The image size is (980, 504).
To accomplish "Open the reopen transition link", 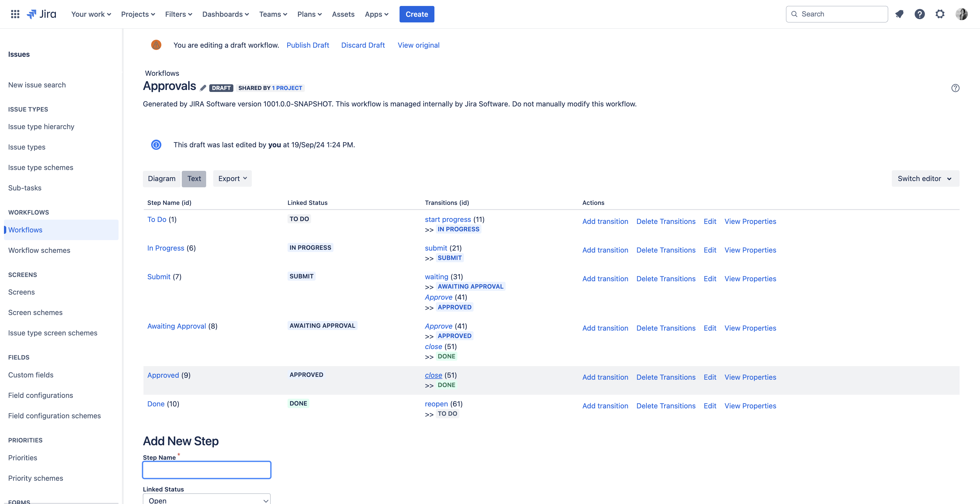I will pyautogui.click(x=436, y=404).
